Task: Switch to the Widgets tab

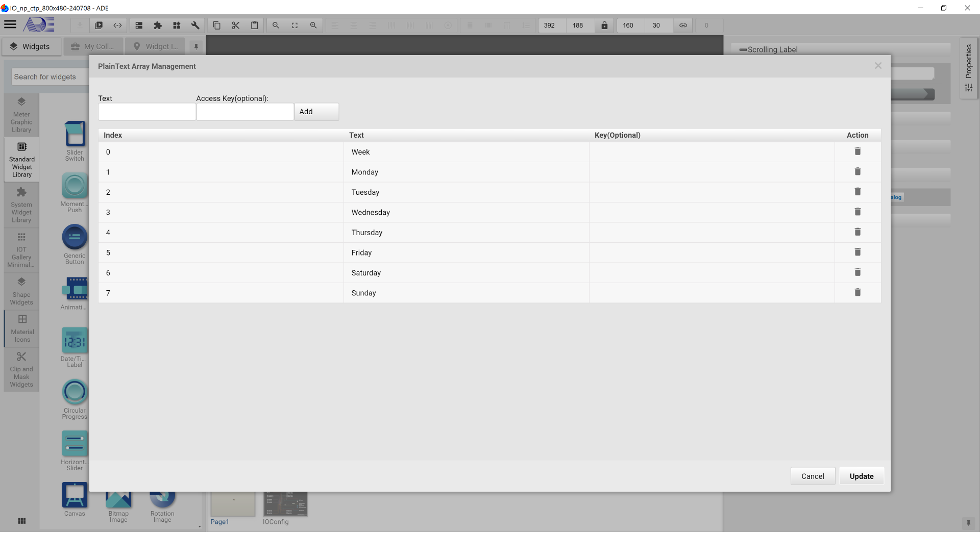Action: [31, 46]
